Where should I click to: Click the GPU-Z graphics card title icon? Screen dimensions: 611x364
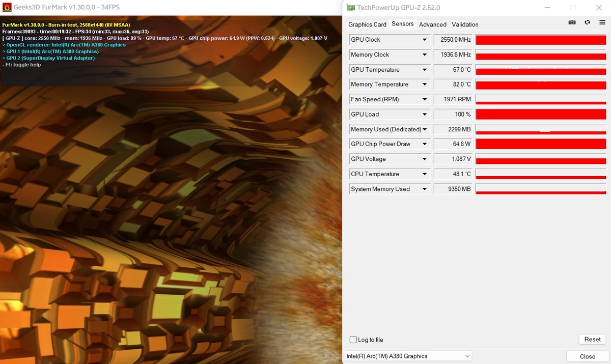pos(351,8)
